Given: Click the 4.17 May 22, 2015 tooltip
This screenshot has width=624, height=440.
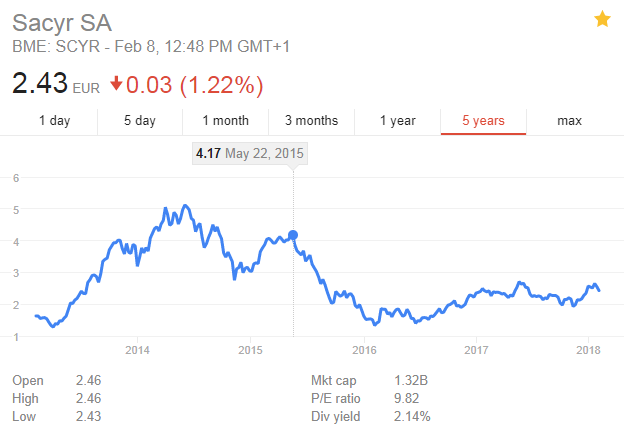Looking at the screenshot, I should [250, 153].
